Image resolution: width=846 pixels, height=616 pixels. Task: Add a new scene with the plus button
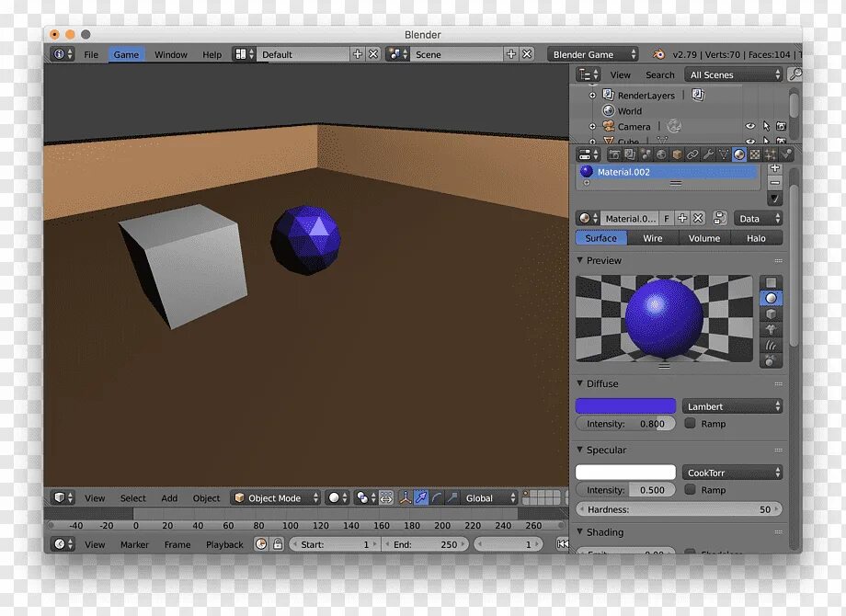pos(511,54)
